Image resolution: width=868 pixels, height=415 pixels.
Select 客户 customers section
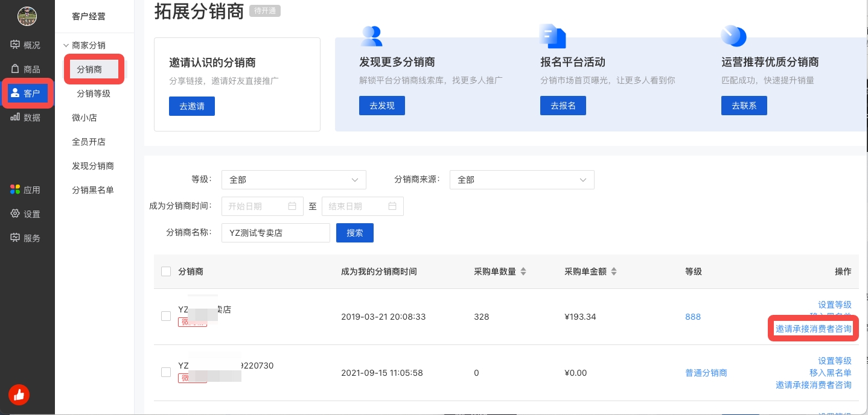(x=27, y=93)
